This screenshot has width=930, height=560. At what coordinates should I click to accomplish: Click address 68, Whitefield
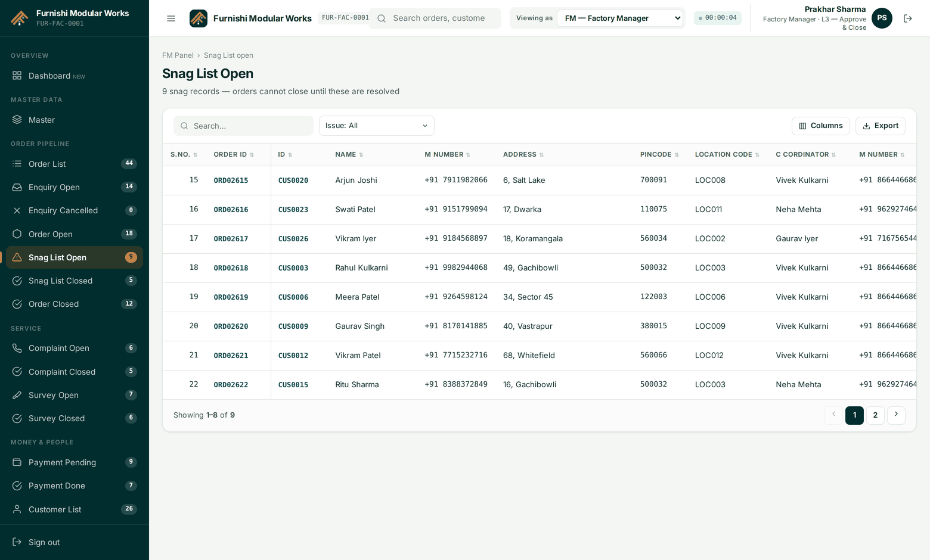pos(529,356)
